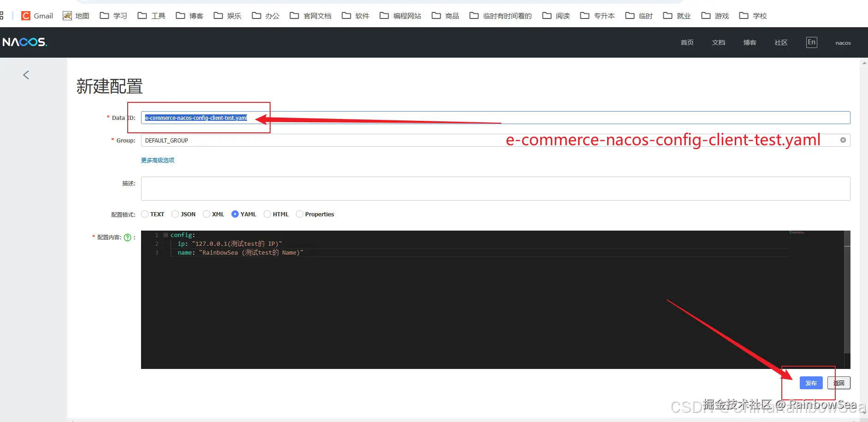Open the 学校 bookmark folder
Viewport: 868px width, 422px height.
(x=753, y=16)
